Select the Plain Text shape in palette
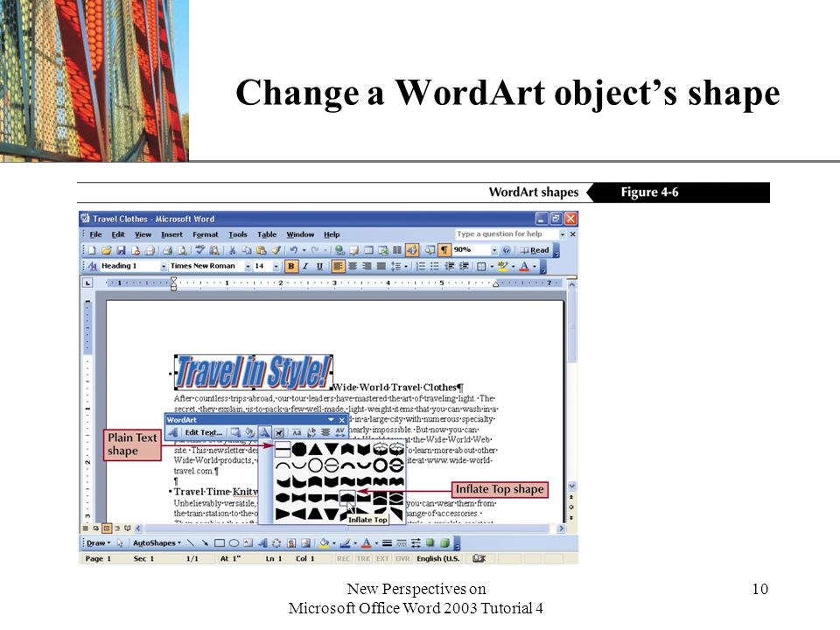 point(283,449)
